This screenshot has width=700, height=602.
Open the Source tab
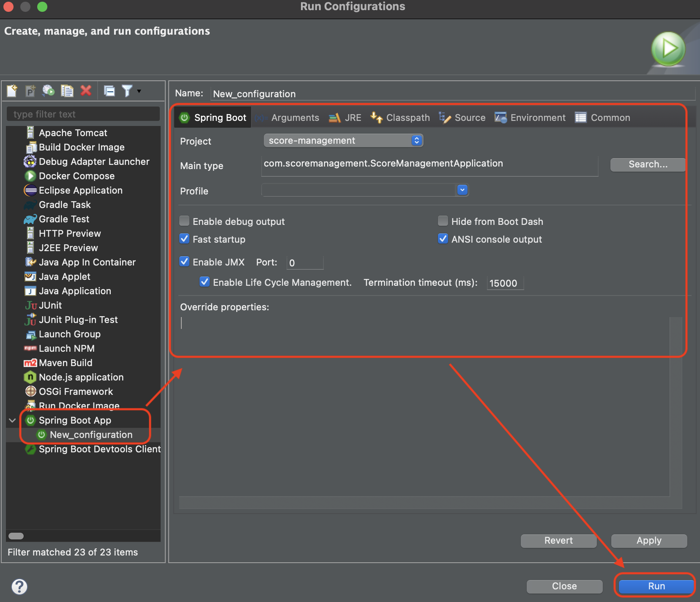click(x=462, y=118)
